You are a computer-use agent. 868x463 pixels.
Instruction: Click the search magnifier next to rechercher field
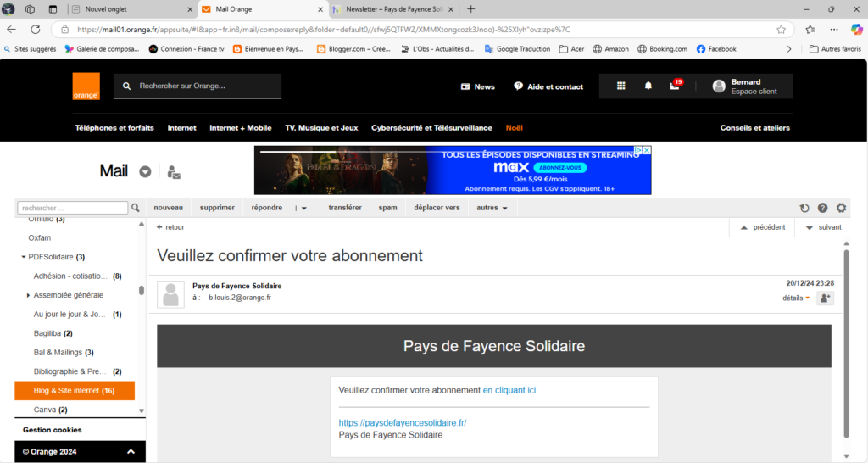coord(136,208)
